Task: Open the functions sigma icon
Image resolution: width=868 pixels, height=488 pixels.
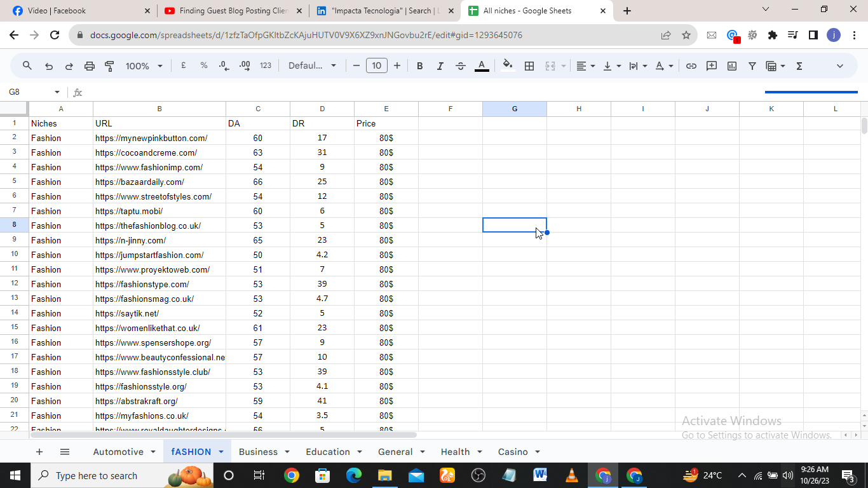Action: pyautogui.click(x=799, y=66)
